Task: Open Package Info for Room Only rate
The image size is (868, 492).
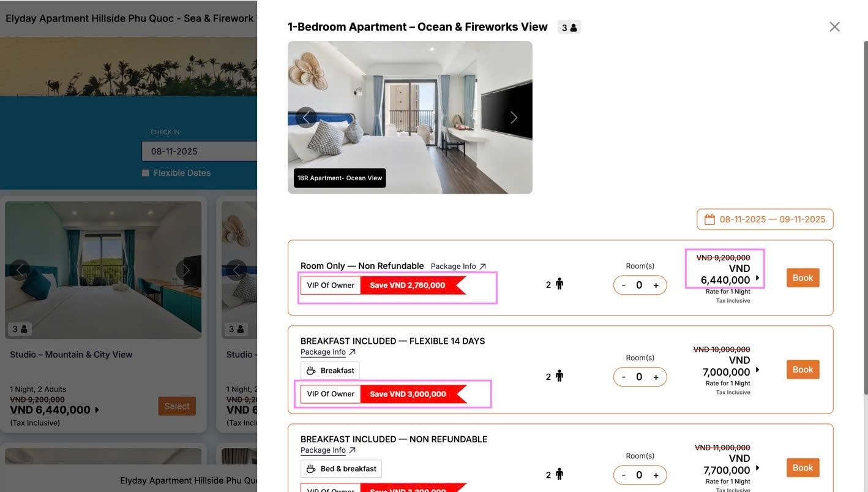Action: (x=458, y=267)
